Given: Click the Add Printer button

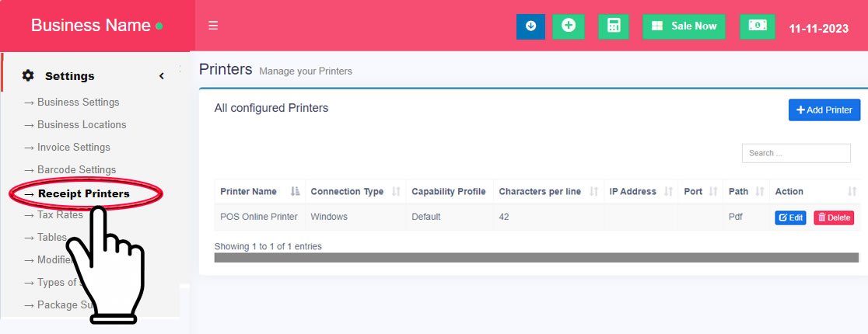Looking at the screenshot, I should (x=824, y=110).
